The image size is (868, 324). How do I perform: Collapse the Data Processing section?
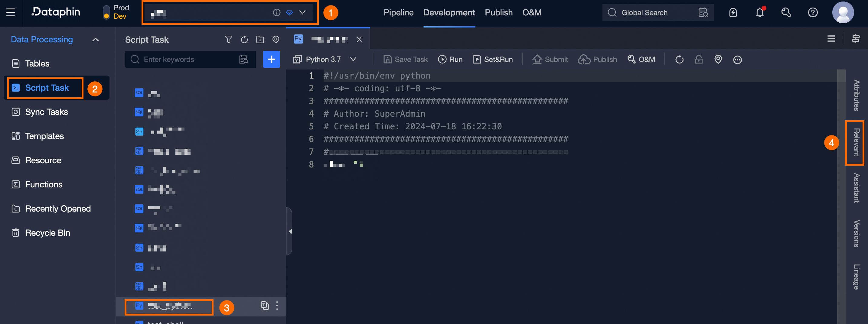(x=96, y=40)
